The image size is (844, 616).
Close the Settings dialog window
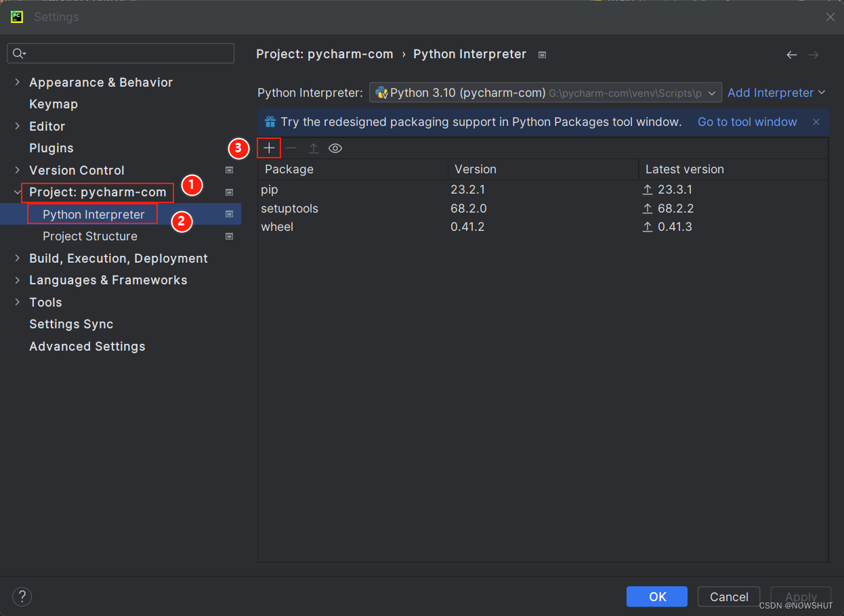pyautogui.click(x=830, y=17)
